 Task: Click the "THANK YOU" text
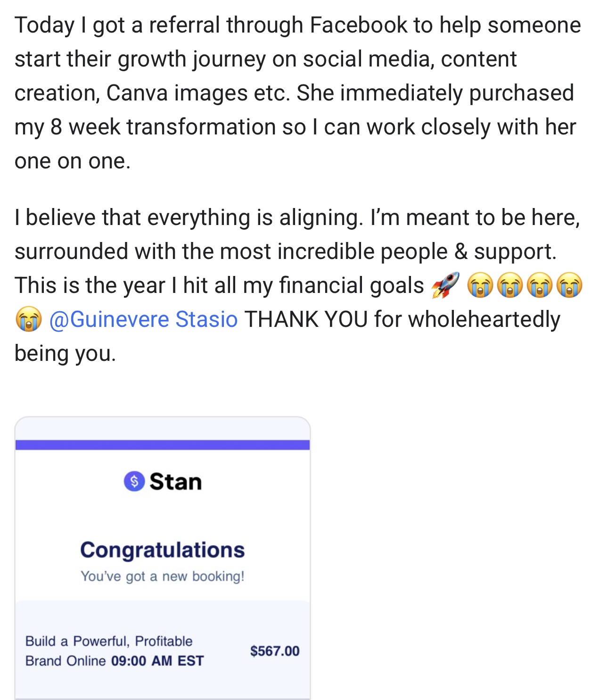click(306, 319)
